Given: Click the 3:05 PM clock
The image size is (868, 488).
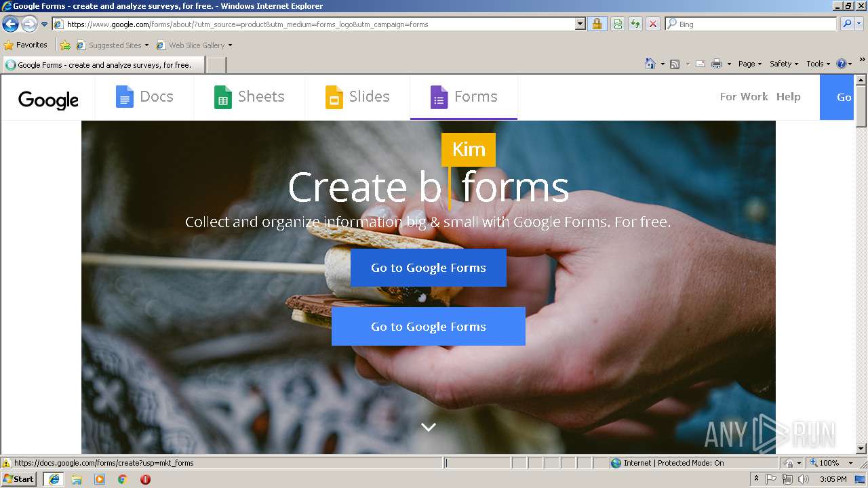Looking at the screenshot, I should coord(833,479).
